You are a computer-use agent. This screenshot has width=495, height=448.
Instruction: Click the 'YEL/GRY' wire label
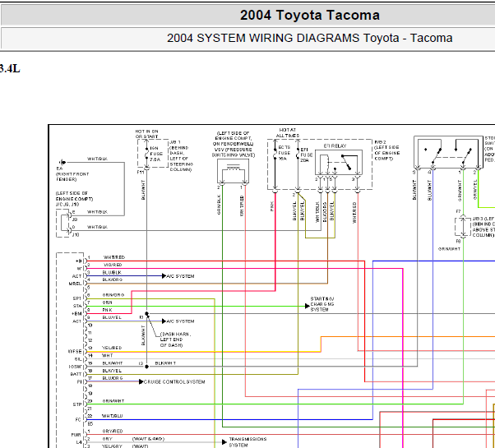click(112, 446)
